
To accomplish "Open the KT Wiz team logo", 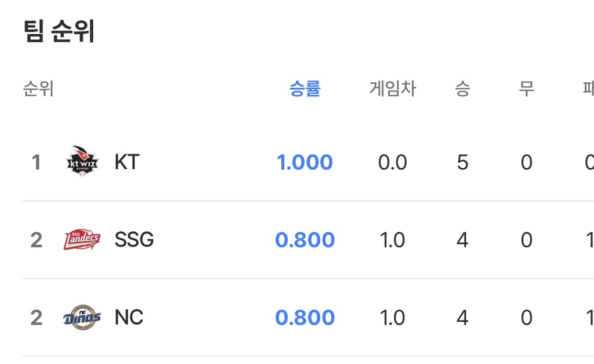I will (x=82, y=162).
